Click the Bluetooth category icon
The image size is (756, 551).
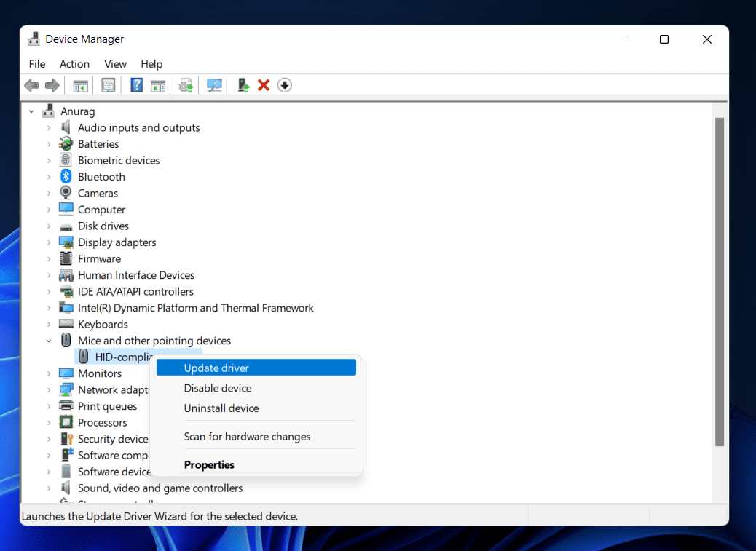tap(66, 177)
